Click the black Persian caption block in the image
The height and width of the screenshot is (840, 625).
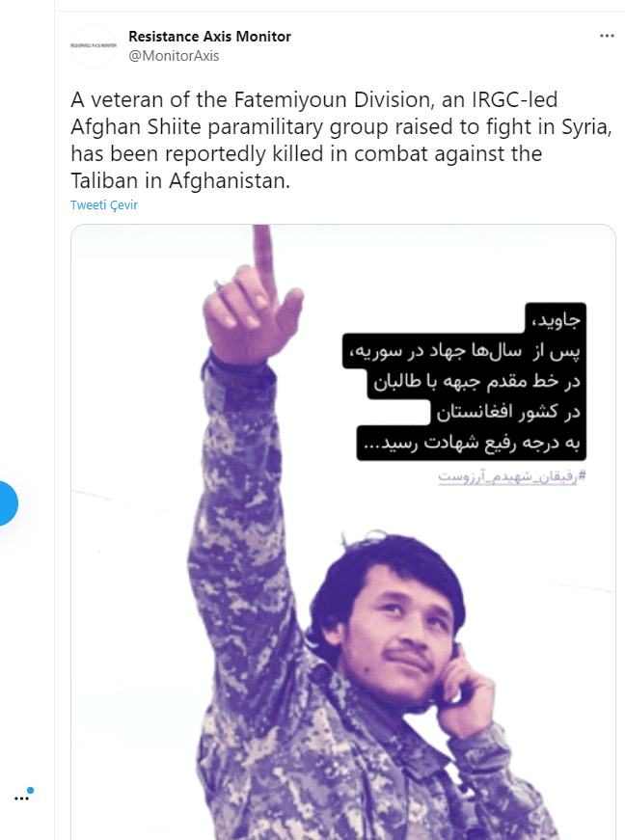(464, 382)
